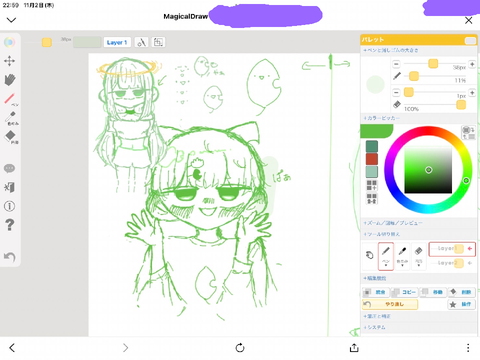Select the eraser tool in the left toolbar
The width and height of the screenshot is (480, 360).
click(10, 136)
